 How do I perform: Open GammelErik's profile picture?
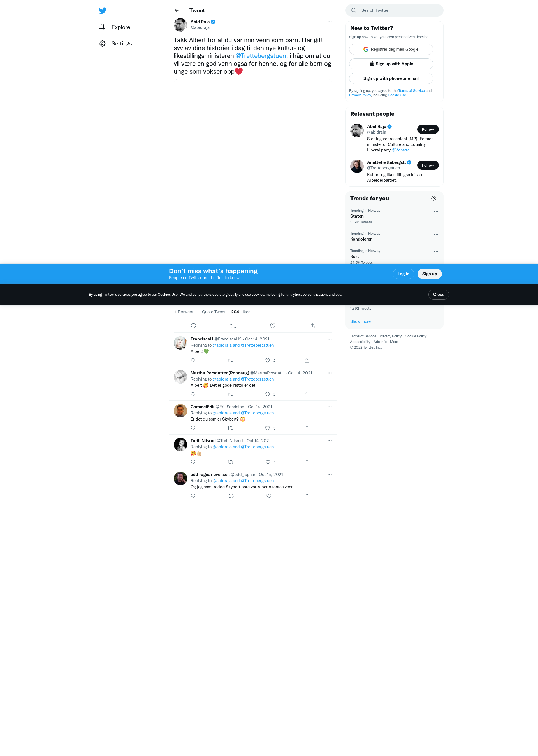coord(180,411)
